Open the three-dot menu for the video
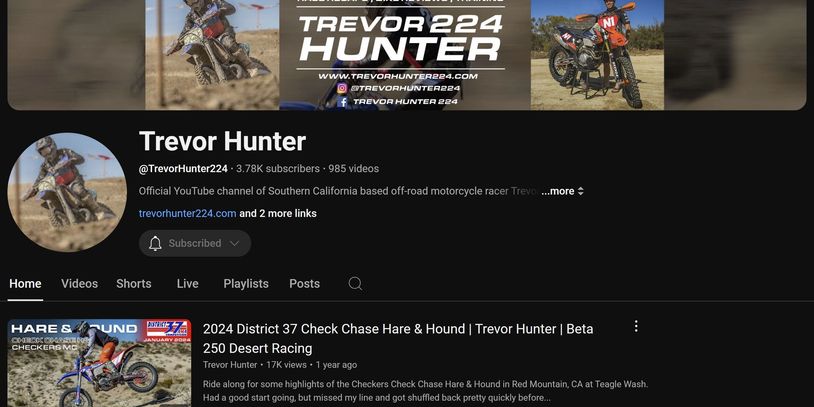 point(636,327)
